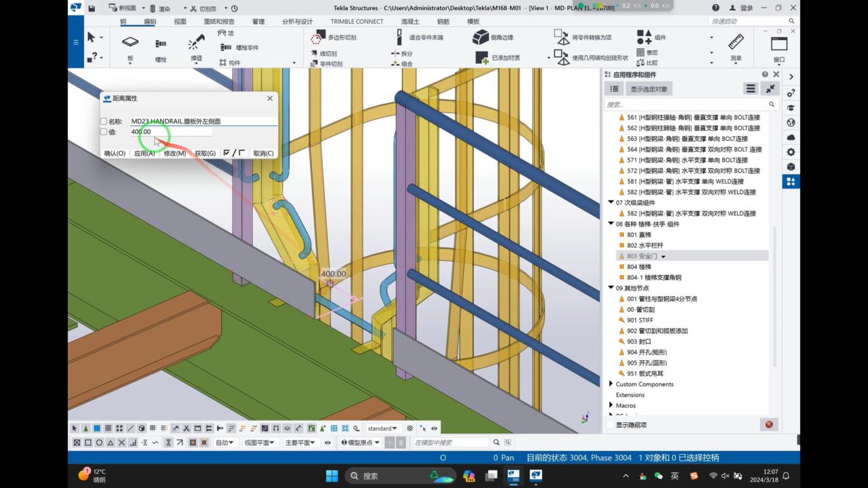Open the 主要平面 dropdown
Viewport: 868px width, 488px height.
(x=300, y=443)
